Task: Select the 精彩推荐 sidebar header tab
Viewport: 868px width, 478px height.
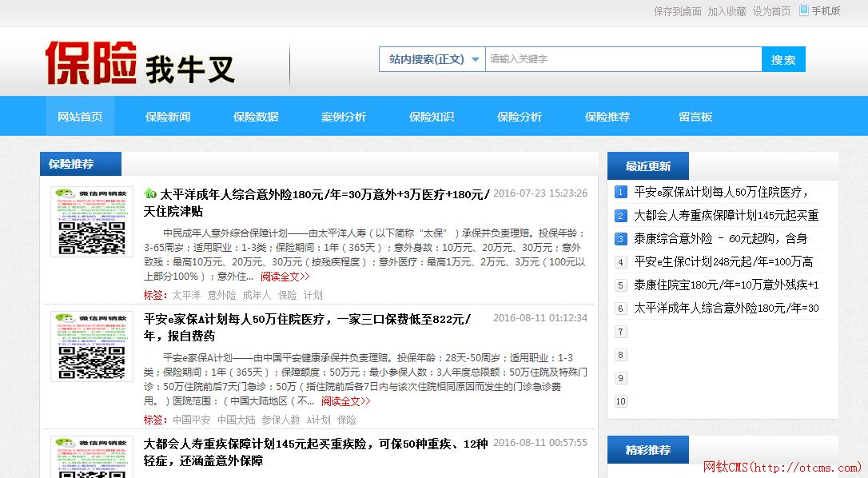Action: point(648,449)
